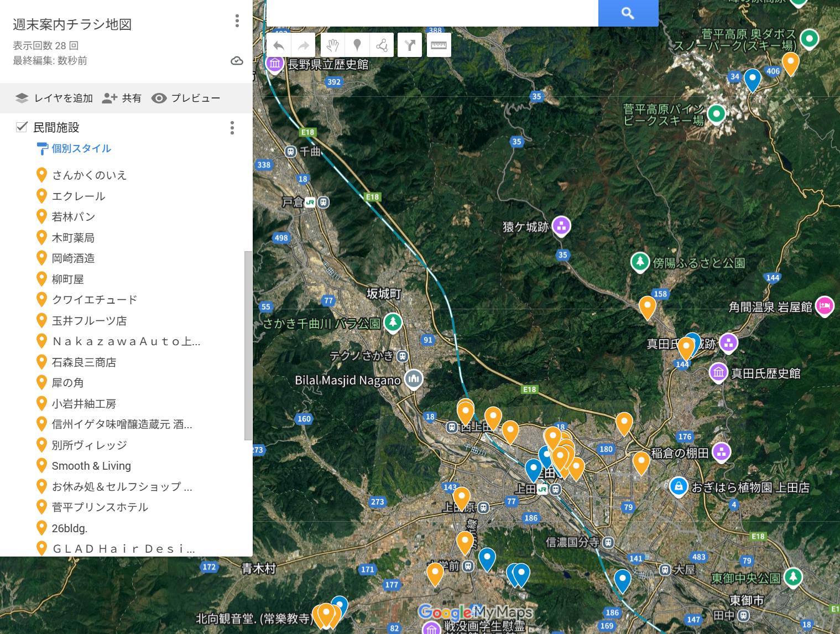Viewport: 840px width, 634px height.
Task: Select the hand pan tool
Action: pyautogui.click(x=332, y=45)
